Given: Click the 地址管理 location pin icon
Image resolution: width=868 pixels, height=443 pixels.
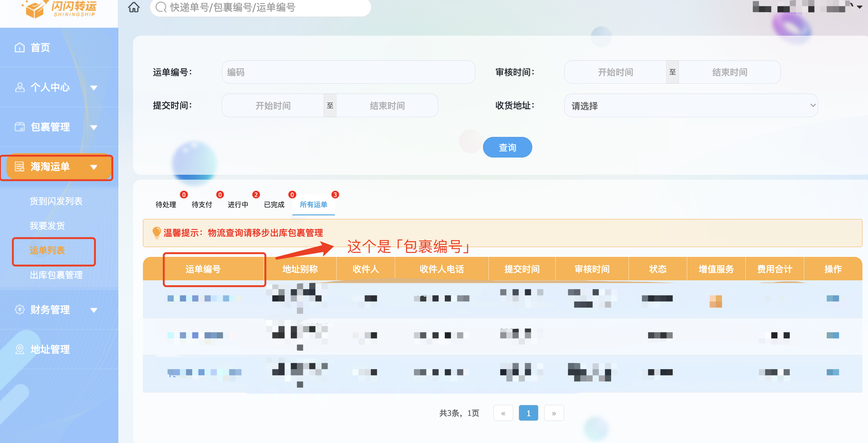Looking at the screenshot, I should click(x=19, y=349).
